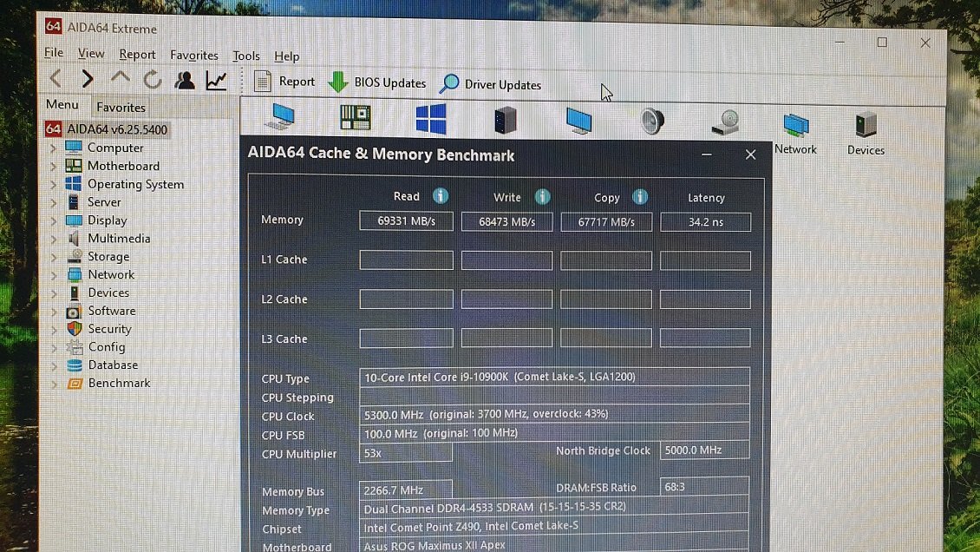Click the Forward navigation arrow

tap(88, 79)
